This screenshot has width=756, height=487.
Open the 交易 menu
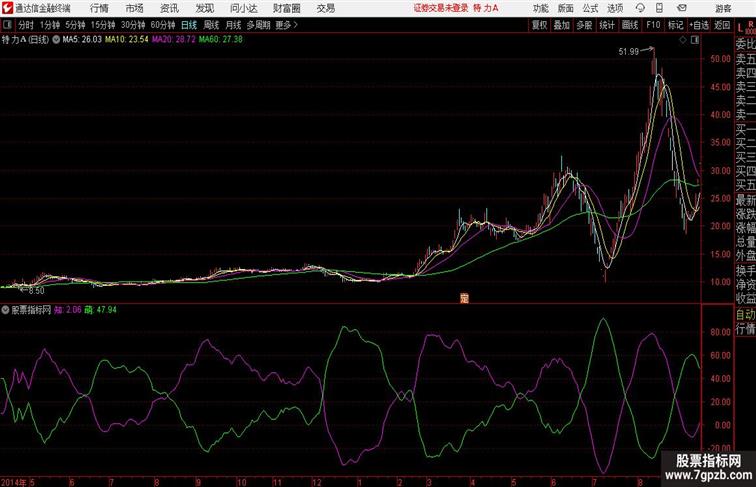pyautogui.click(x=325, y=8)
